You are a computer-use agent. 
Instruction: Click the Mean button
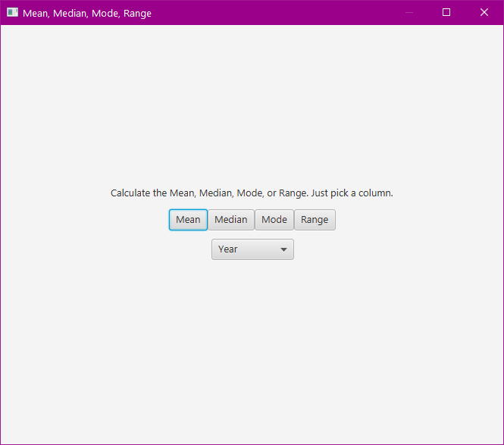click(188, 220)
